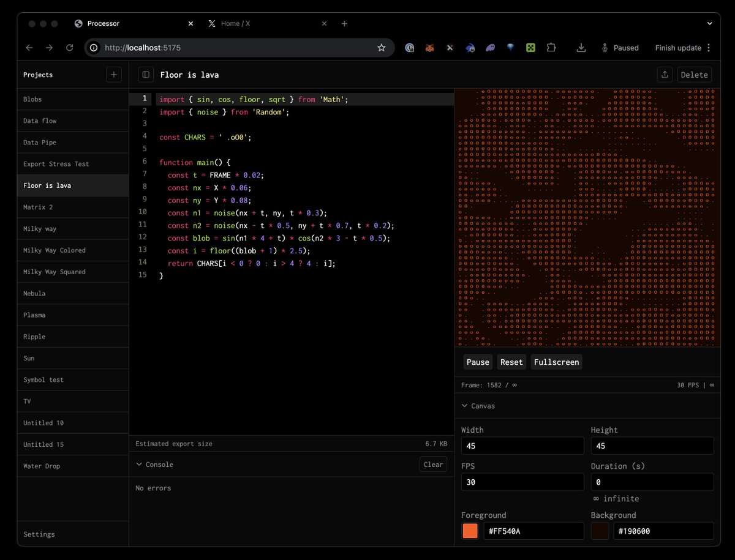Image resolution: width=735 pixels, height=560 pixels.
Task: Close the Home / X tab
Action: 324,23
